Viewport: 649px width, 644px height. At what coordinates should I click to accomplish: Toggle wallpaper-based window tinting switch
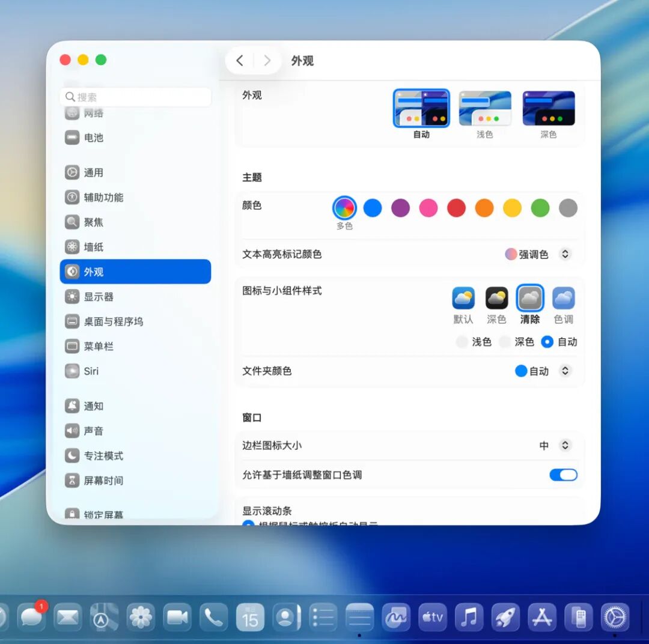tap(563, 475)
